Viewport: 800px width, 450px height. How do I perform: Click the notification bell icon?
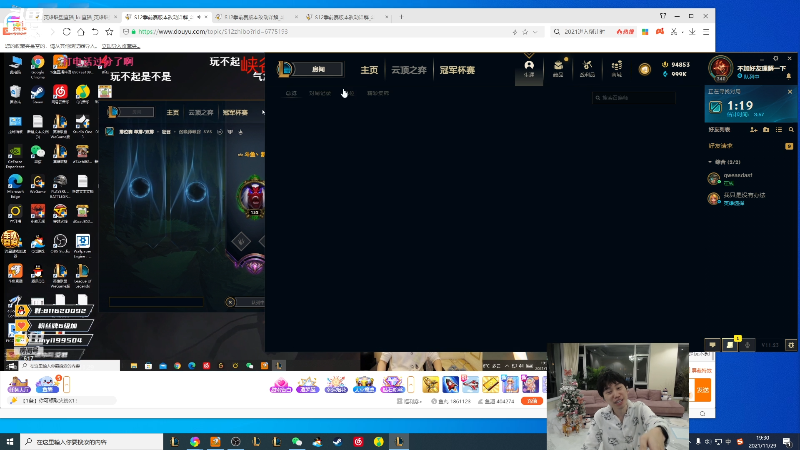788,76
